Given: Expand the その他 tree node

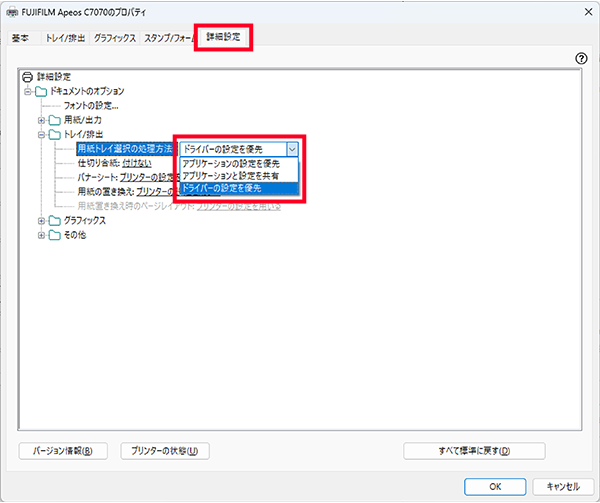Looking at the screenshot, I should pyautogui.click(x=41, y=235).
